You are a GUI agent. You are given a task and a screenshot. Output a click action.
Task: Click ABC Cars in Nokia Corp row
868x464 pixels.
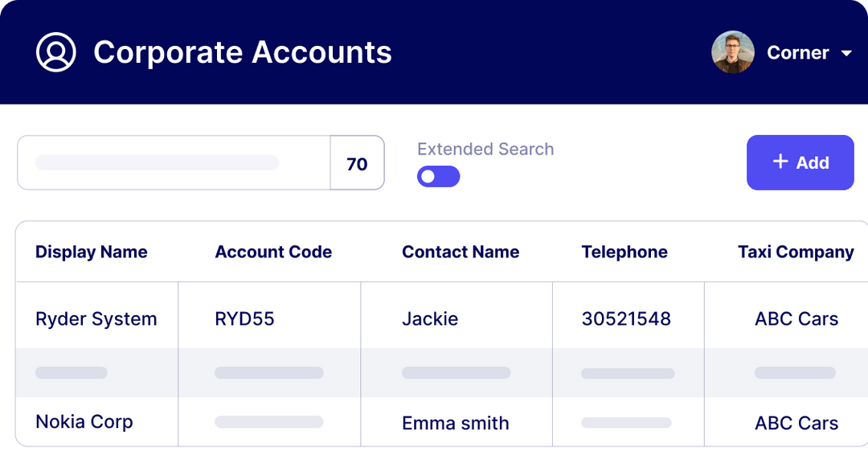(796, 423)
